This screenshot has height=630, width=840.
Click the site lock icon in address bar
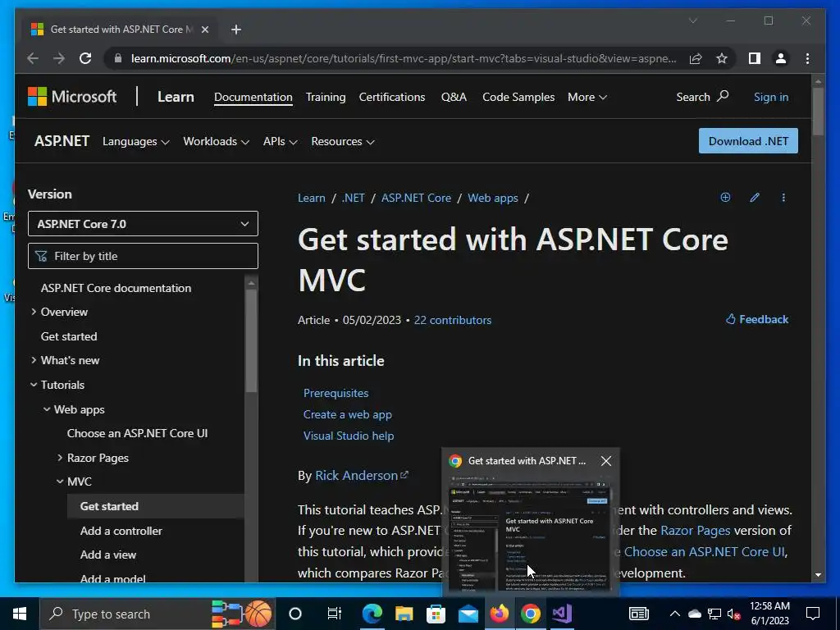[x=118, y=58]
